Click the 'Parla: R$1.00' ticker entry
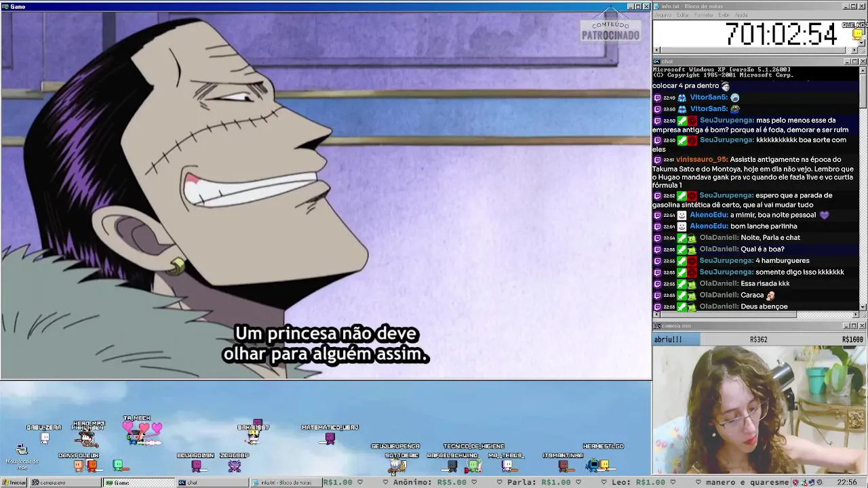The width and height of the screenshot is (868, 488). 539,483
